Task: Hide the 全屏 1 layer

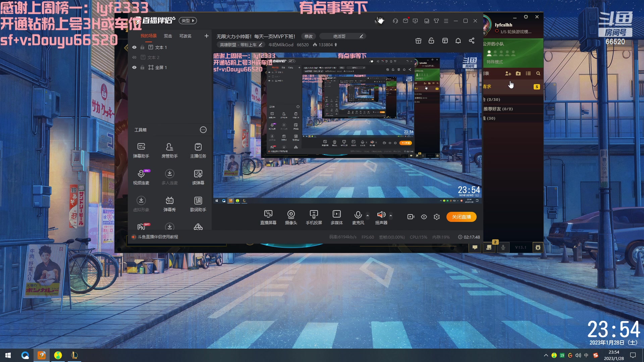Action: pos(134,67)
